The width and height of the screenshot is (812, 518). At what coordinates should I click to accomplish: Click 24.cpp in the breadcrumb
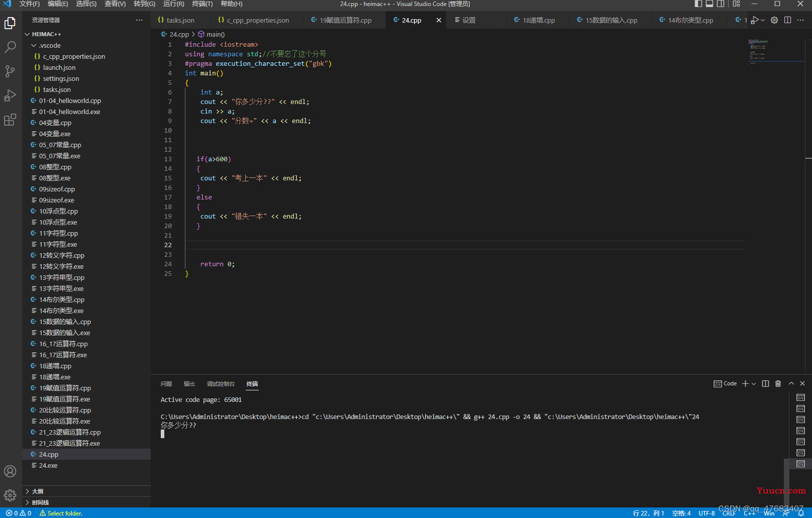(x=175, y=34)
